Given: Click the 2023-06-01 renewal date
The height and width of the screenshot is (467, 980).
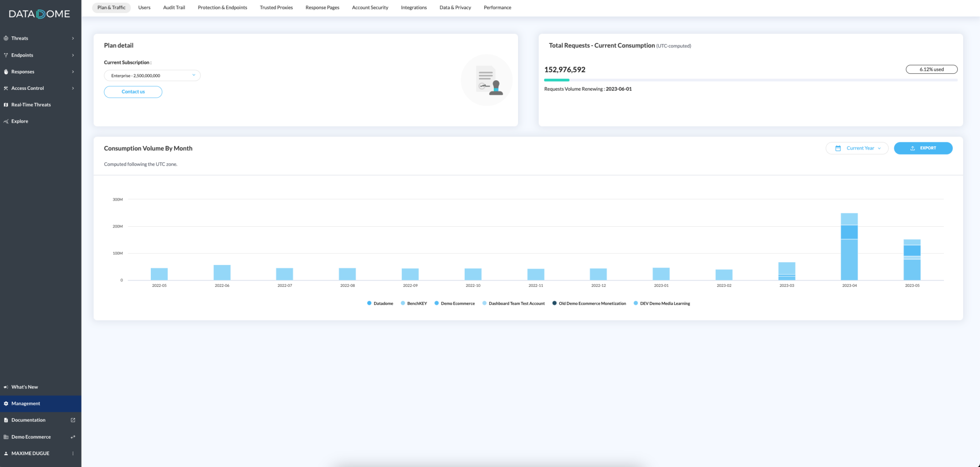Looking at the screenshot, I should tap(619, 89).
